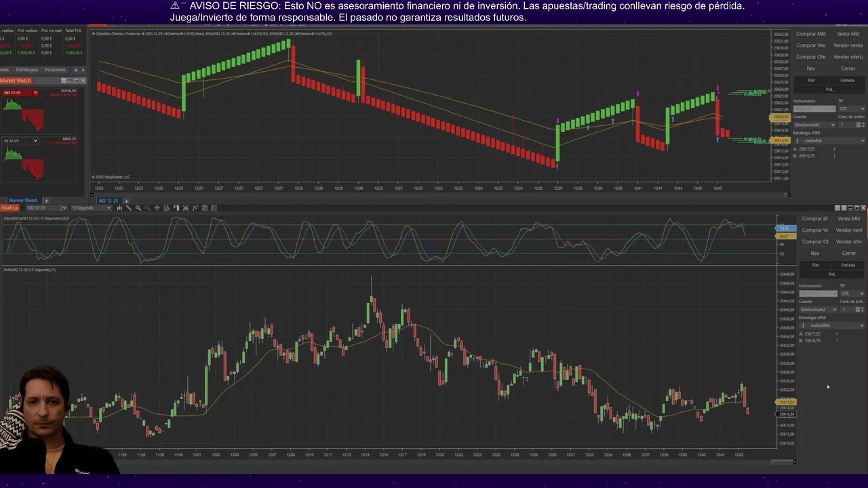Click Entrada button in lower chart trader
Viewport: 868px width, 488px height.
tap(848, 265)
